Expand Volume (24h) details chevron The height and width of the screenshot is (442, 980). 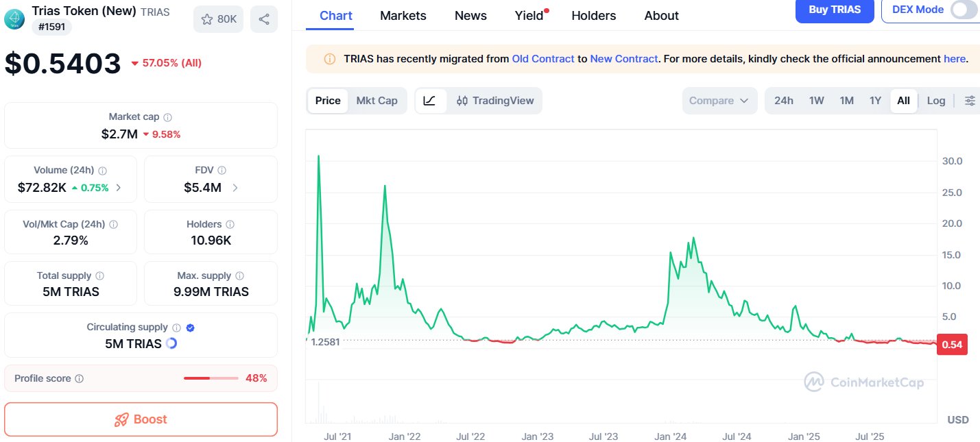tap(119, 188)
